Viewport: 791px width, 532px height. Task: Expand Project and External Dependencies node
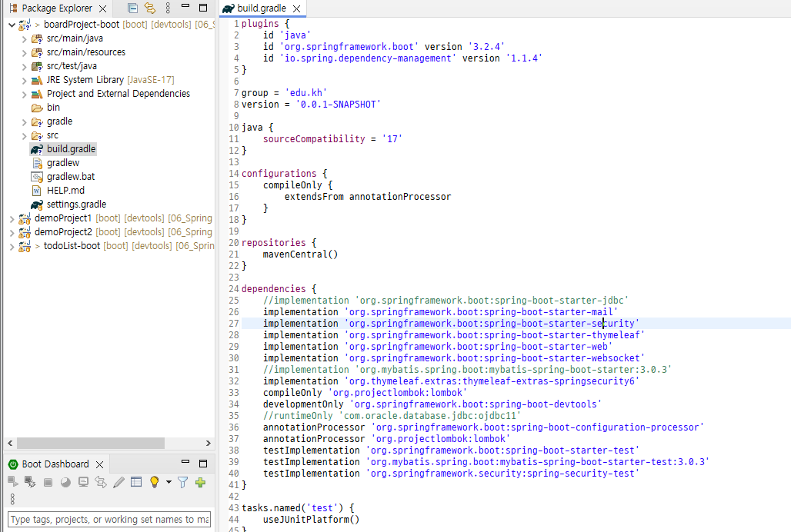24,95
